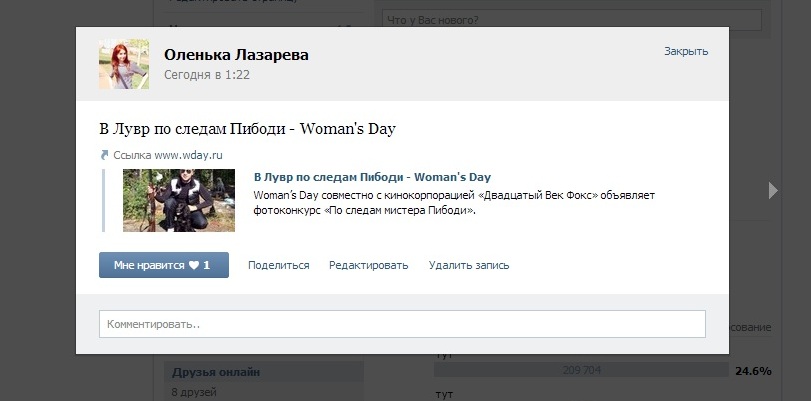This screenshot has width=811, height=401.
Task: Click the Мне нравится like button
Action: point(163,265)
